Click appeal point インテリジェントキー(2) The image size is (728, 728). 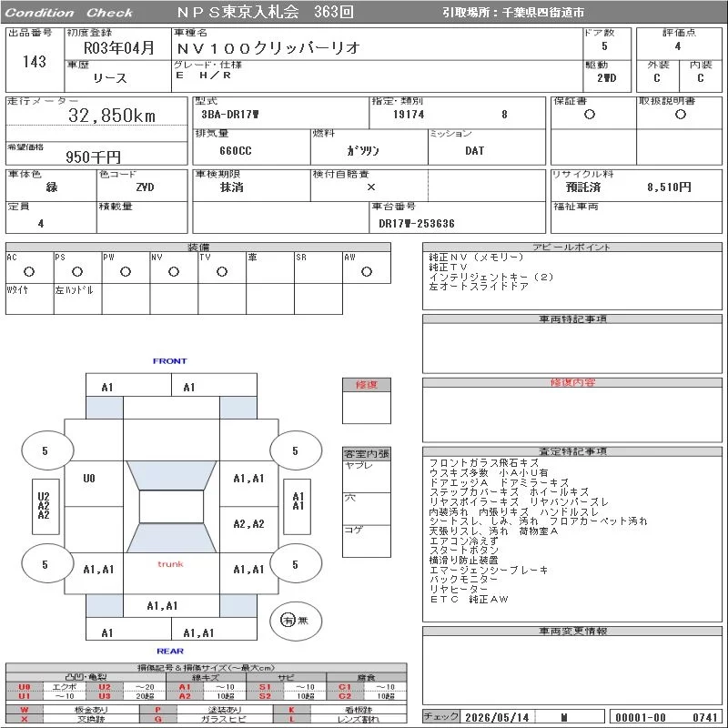point(491,278)
